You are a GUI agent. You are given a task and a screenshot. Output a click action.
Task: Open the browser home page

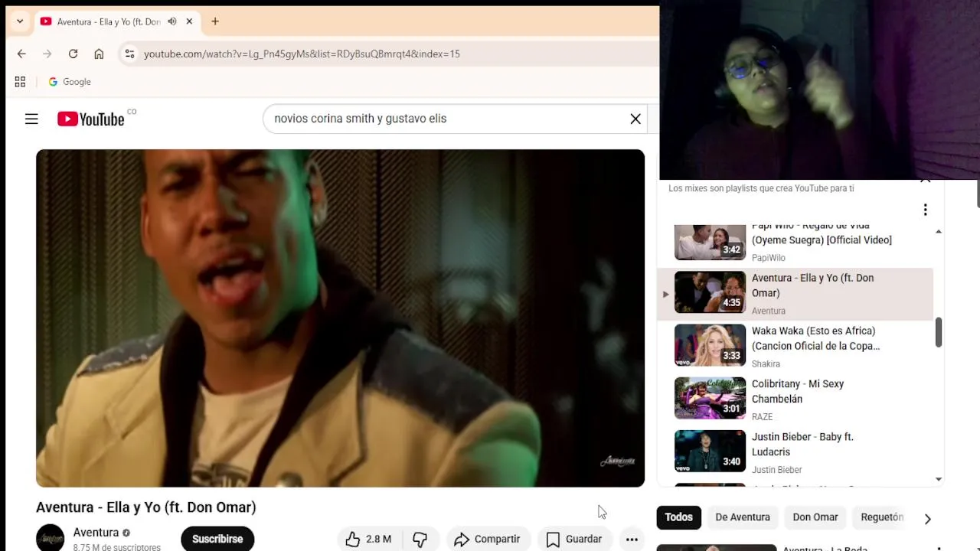click(x=99, y=54)
